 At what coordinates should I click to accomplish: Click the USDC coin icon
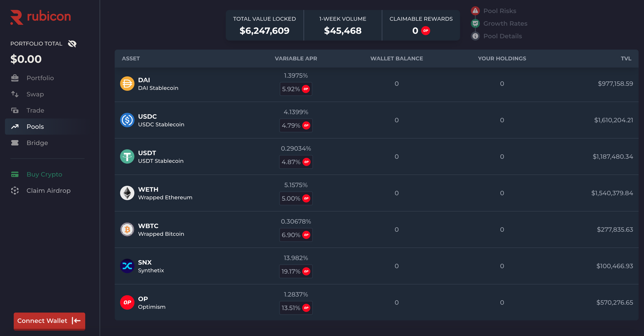tap(127, 120)
